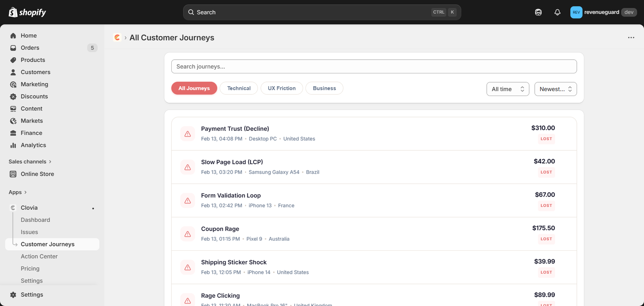
Task: Open Dashboard under Clovia
Action: click(x=35, y=220)
